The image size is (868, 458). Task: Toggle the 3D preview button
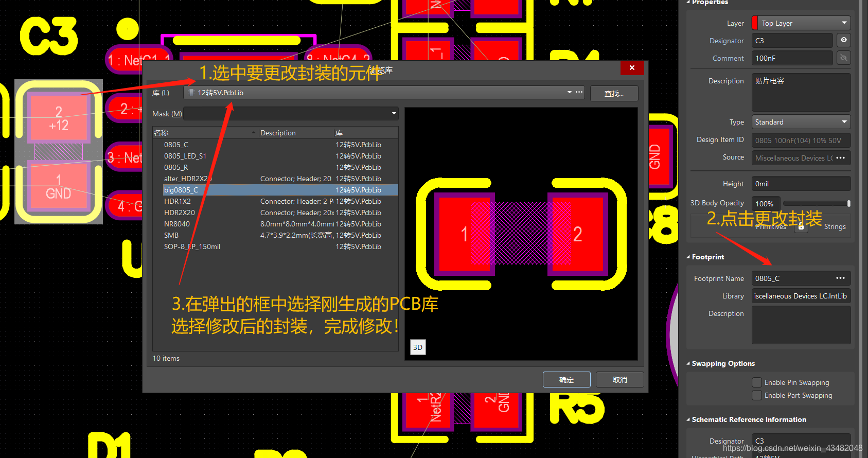click(x=418, y=347)
